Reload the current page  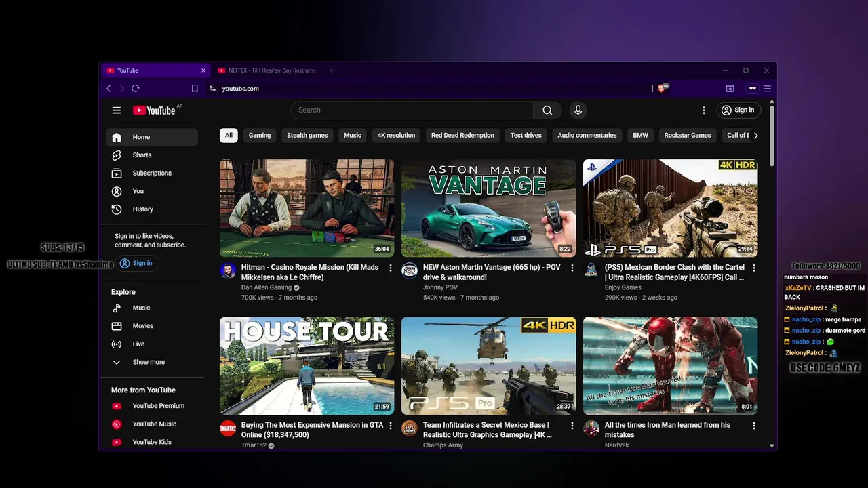[x=136, y=89]
